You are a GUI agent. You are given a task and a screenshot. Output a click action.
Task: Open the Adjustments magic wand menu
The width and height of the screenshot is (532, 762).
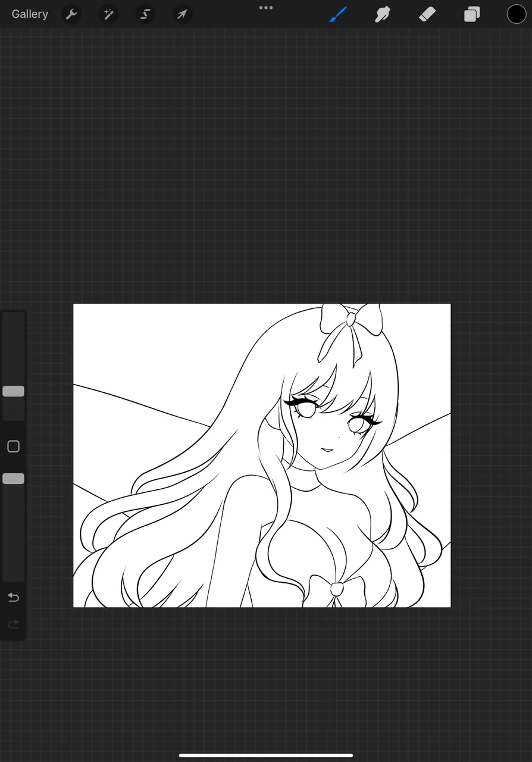click(x=108, y=14)
